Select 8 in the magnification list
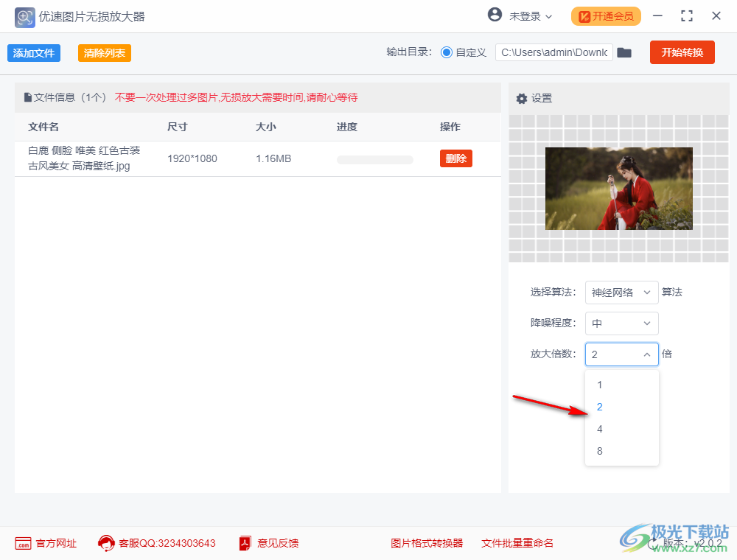Image resolution: width=737 pixels, height=560 pixels. point(599,451)
